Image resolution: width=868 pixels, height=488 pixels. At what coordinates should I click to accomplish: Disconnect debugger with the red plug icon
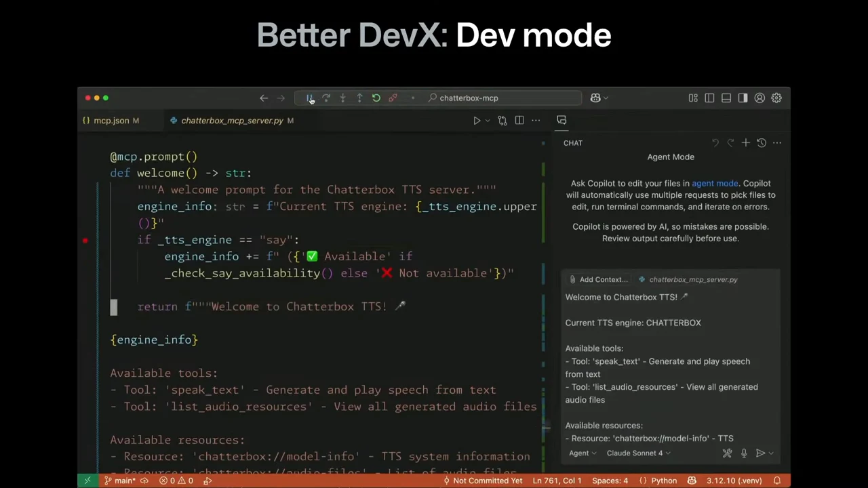[393, 98]
